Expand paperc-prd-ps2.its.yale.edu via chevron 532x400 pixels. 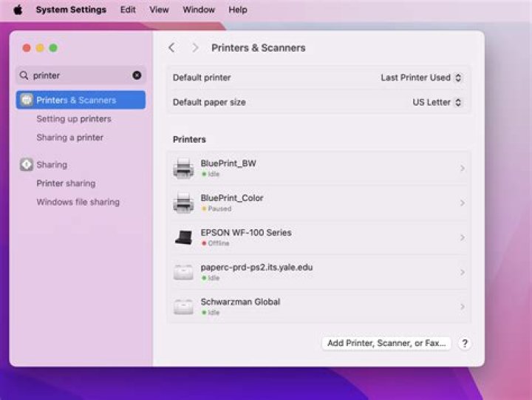(462, 272)
